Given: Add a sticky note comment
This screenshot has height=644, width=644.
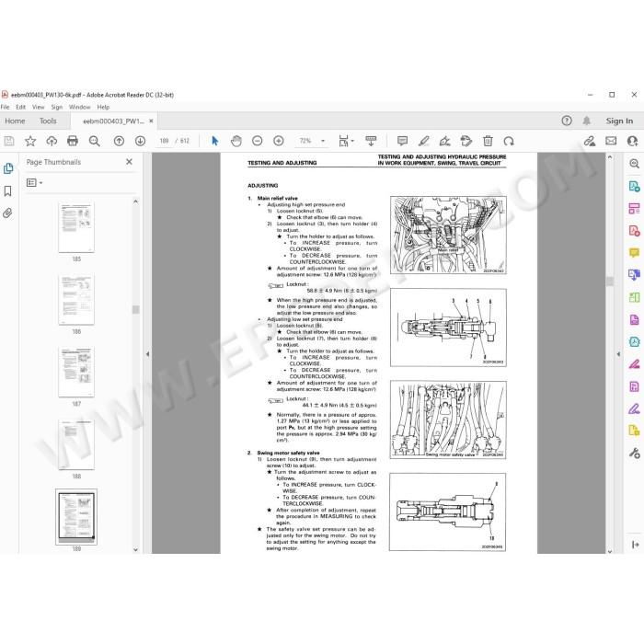Looking at the screenshot, I should (x=403, y=142).
